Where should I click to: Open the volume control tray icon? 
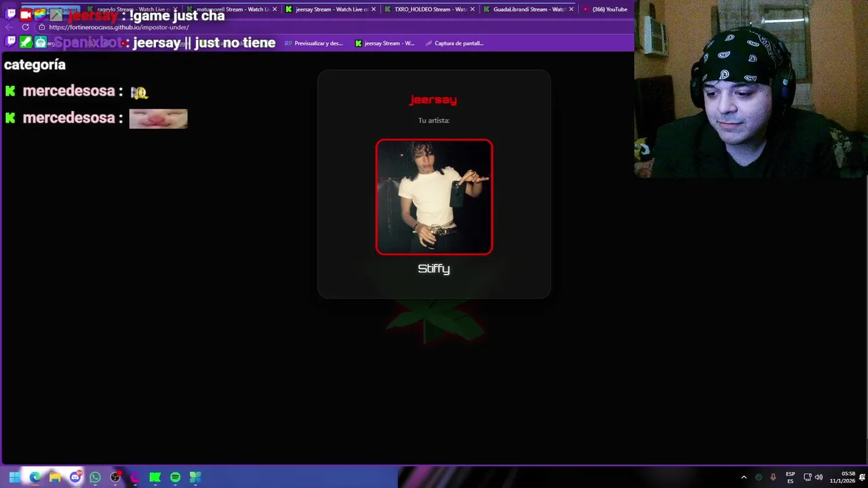(818, 477)
